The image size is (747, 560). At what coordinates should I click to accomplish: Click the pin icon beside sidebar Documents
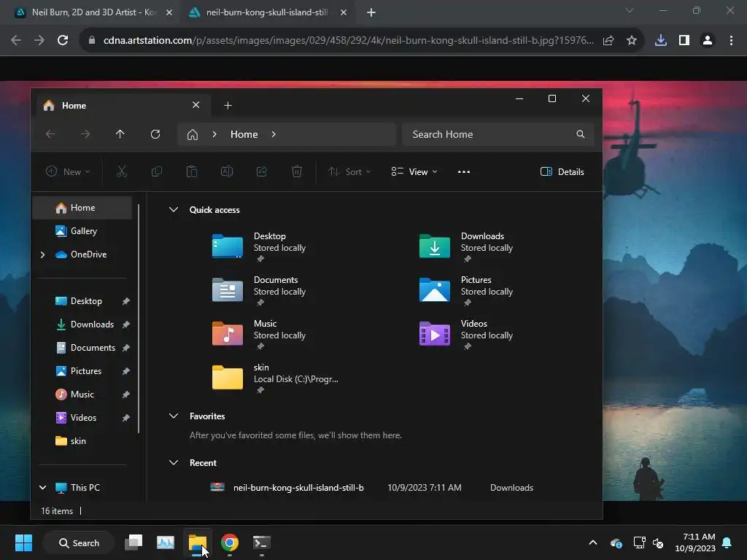click(x=125, y=348)
